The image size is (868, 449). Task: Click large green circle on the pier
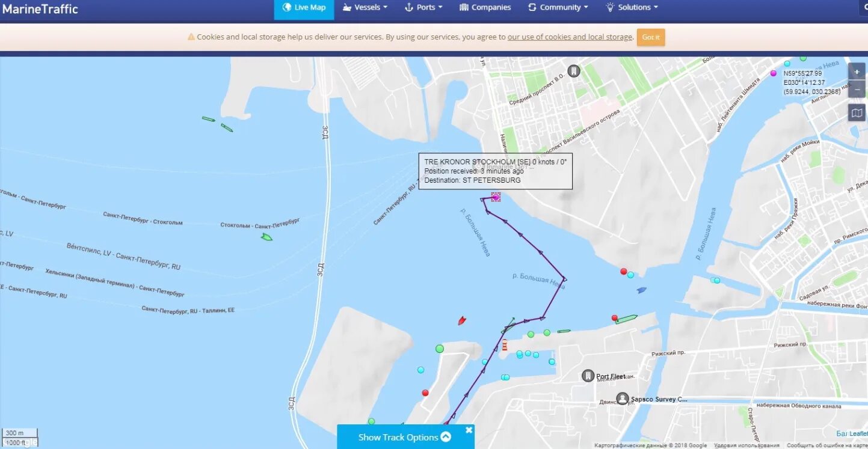point(440,349)
